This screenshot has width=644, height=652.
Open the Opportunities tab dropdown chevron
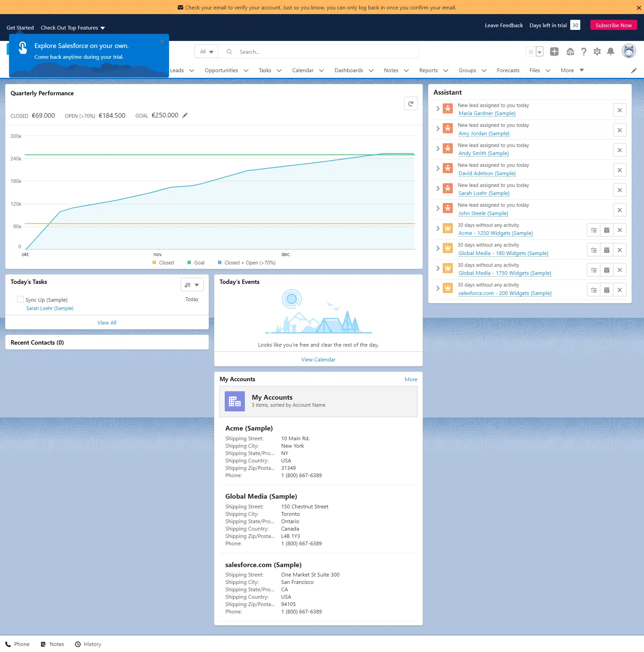point(246,70)
